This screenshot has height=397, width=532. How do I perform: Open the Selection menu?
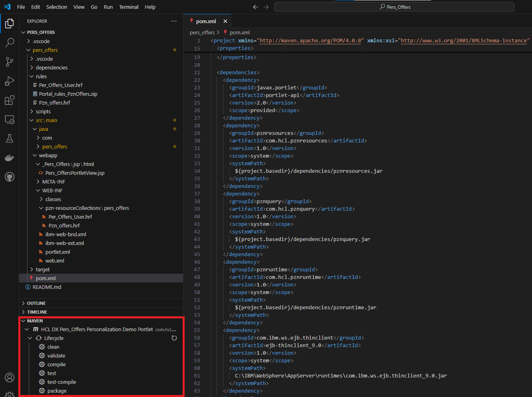point(57,7)
